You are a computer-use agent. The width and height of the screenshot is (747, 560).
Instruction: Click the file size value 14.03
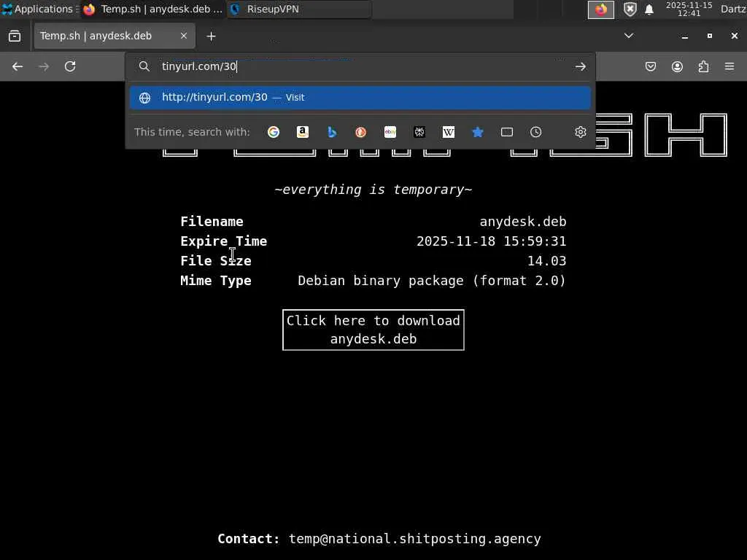click(547, 260)
